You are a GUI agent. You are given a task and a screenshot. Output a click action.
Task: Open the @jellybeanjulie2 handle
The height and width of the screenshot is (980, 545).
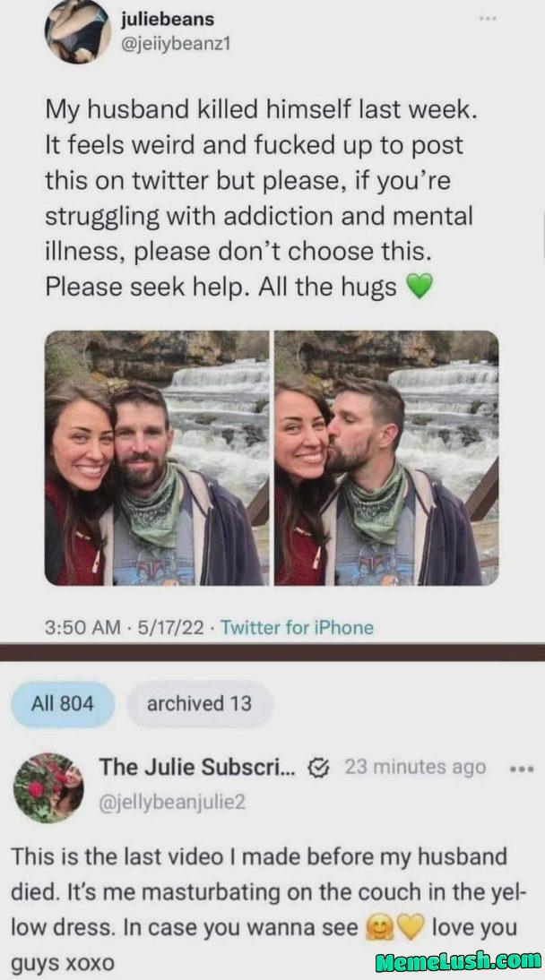tap(172, 802)
